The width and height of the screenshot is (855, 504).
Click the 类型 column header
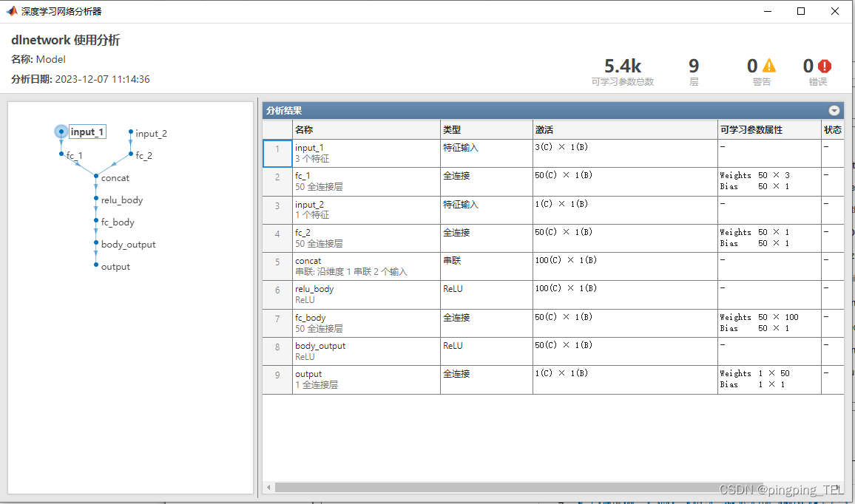pos(451,129)
